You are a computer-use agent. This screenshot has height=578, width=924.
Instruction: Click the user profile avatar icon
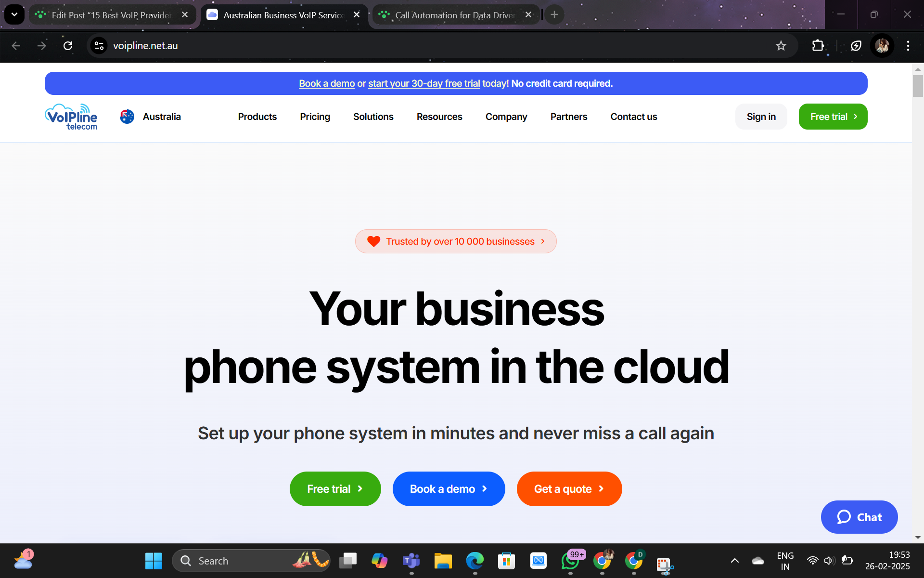coord(883,45)
